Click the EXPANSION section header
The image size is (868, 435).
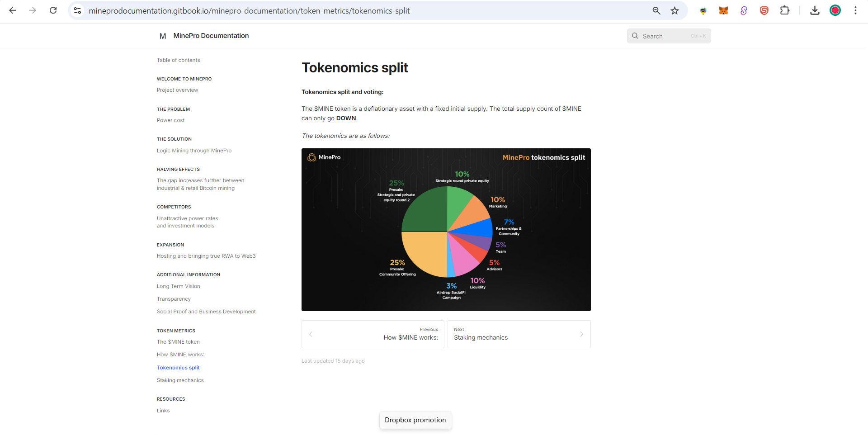(x=170, y=245)
